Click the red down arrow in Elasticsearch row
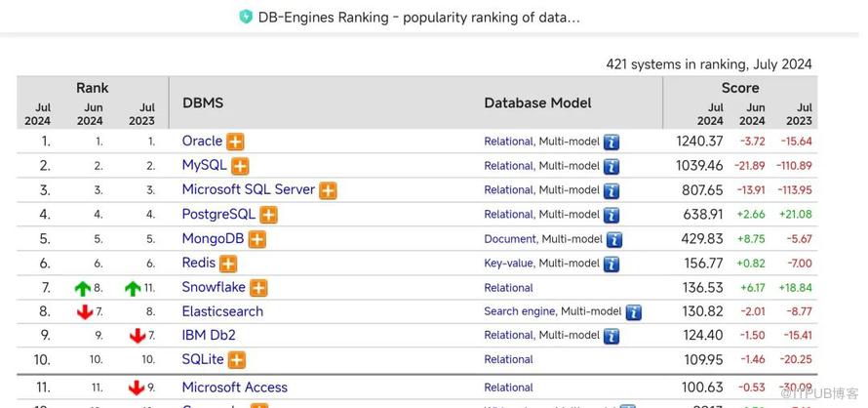 click(85, 312)
